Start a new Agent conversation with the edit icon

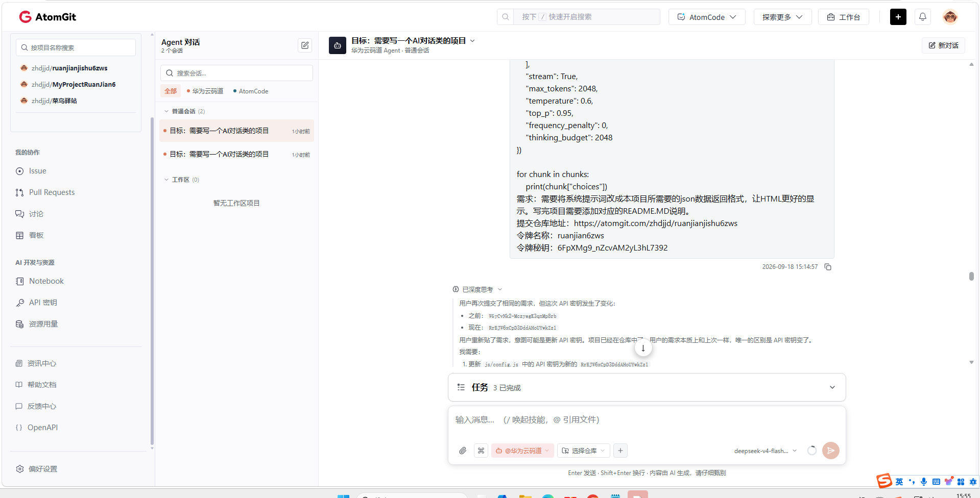click(x=305, y=45)
